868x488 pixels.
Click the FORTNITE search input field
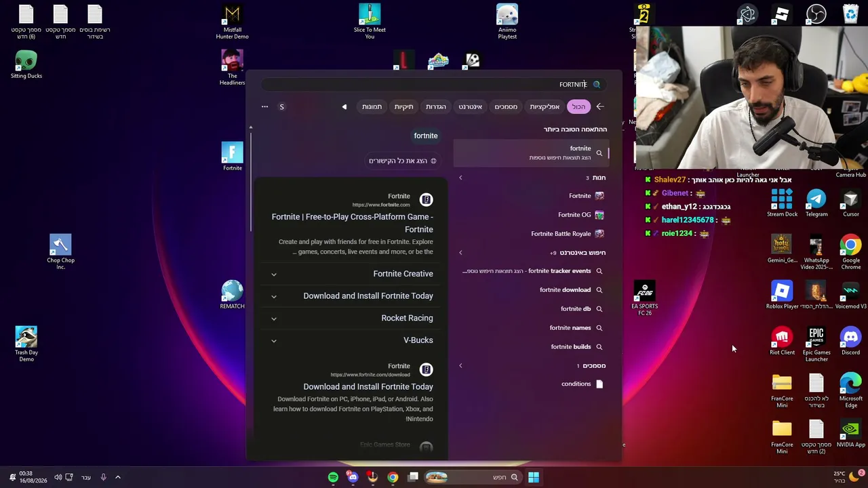[434, 85]
